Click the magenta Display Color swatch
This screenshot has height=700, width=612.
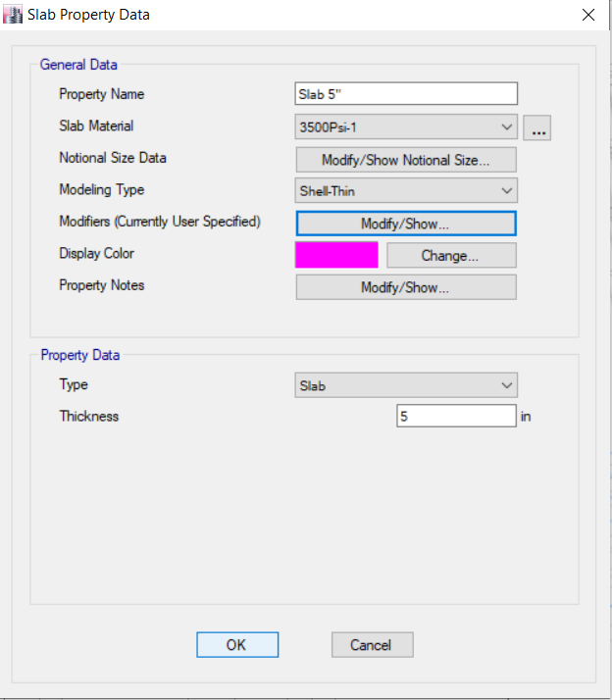click(x=336, y=255)
